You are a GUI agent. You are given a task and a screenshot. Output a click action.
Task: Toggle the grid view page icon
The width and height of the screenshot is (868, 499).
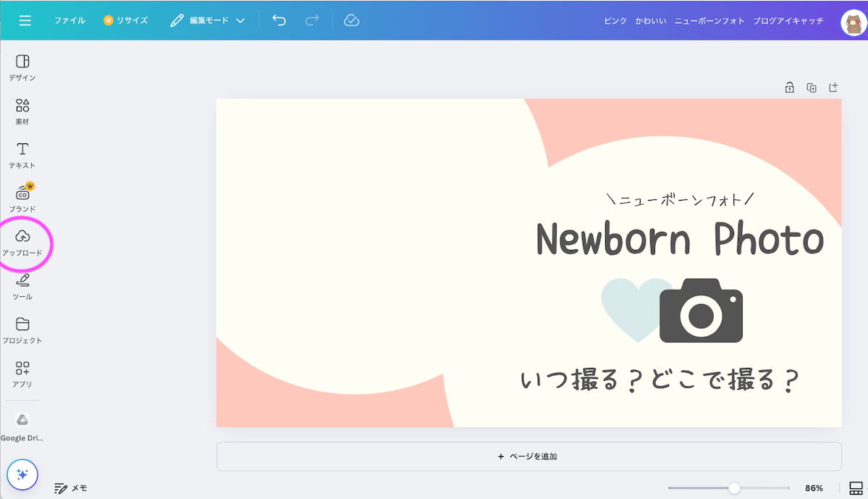(856, 488)
